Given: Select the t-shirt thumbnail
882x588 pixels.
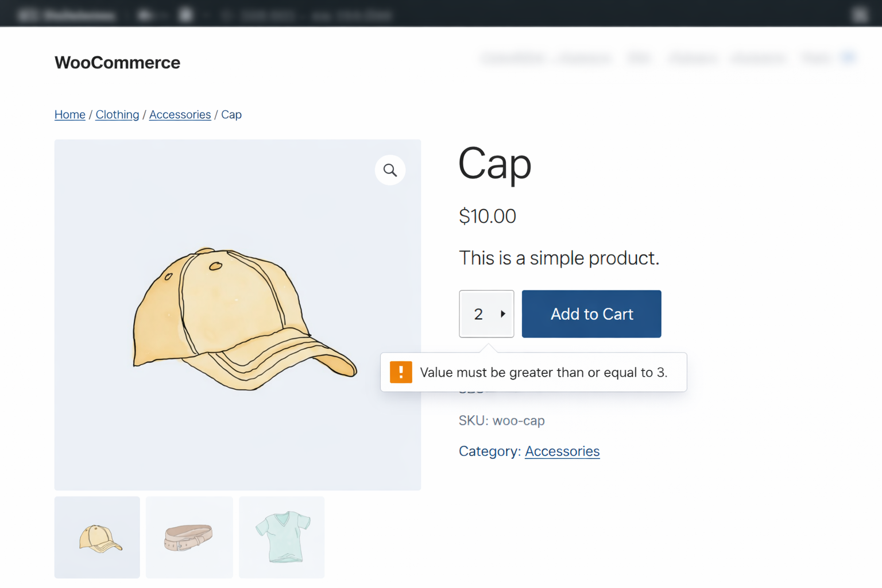Looking at the screenshot, I should tap(281, 537).
